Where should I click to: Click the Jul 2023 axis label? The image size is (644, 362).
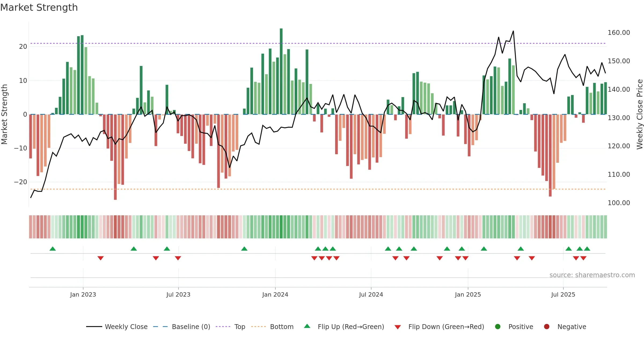click(x=178, y=294)
